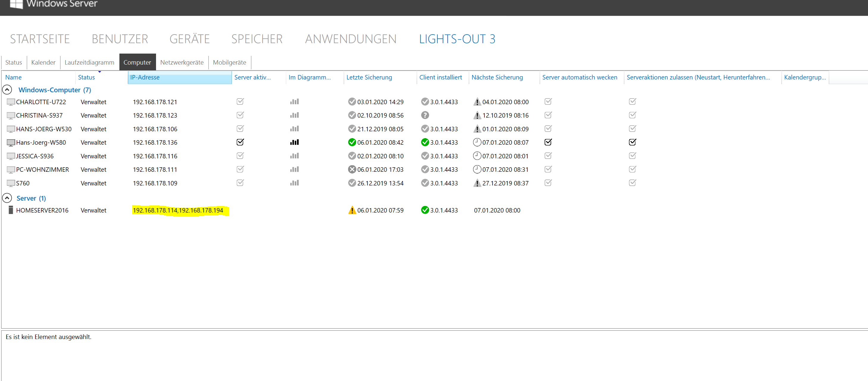
Task: Click the unknown client question mark for CHRISTINA-S937
Action: 425,115
